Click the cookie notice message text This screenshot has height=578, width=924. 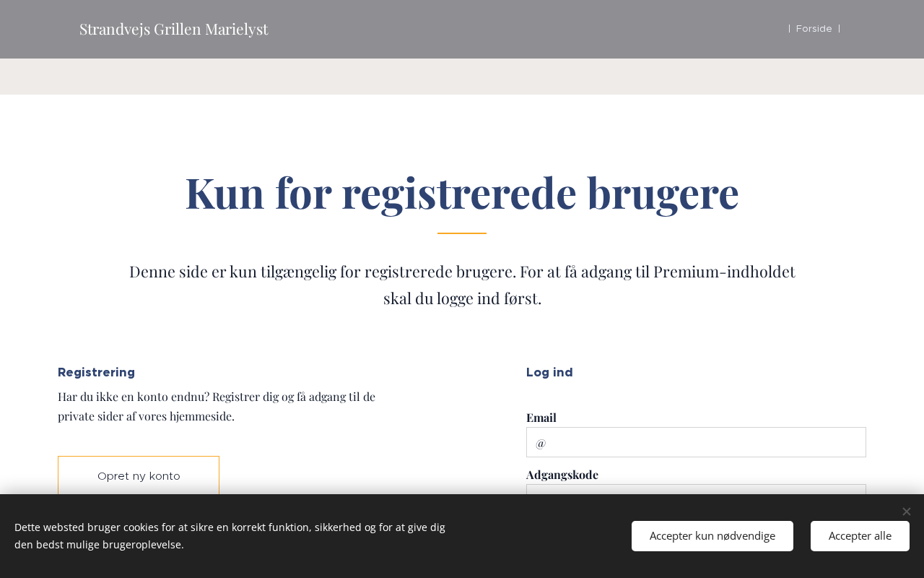pos(230,536)
